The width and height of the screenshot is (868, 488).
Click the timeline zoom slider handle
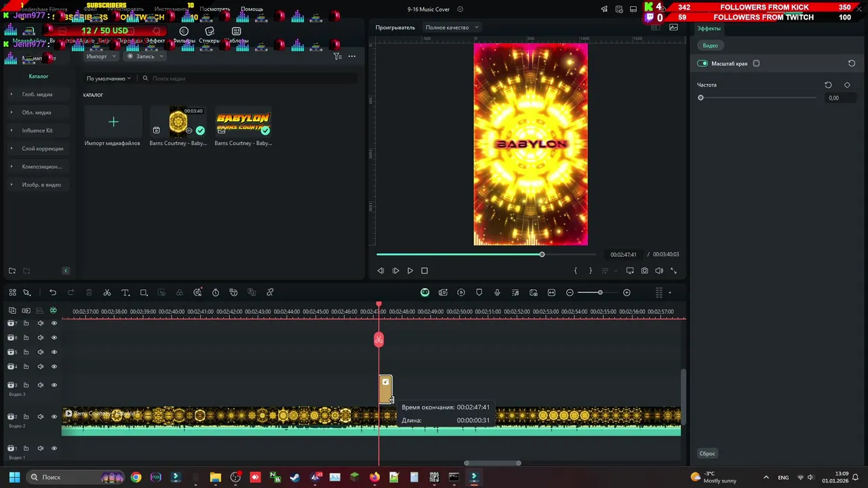(x=600, y=293)
